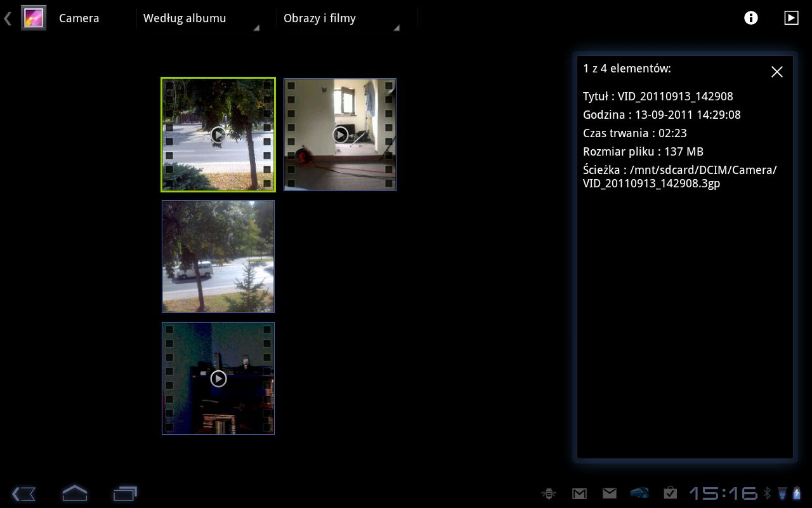Screen dimensions: 812x508
Task: Select the Czas trwania 02:23 line
Action: click(635, 133)
